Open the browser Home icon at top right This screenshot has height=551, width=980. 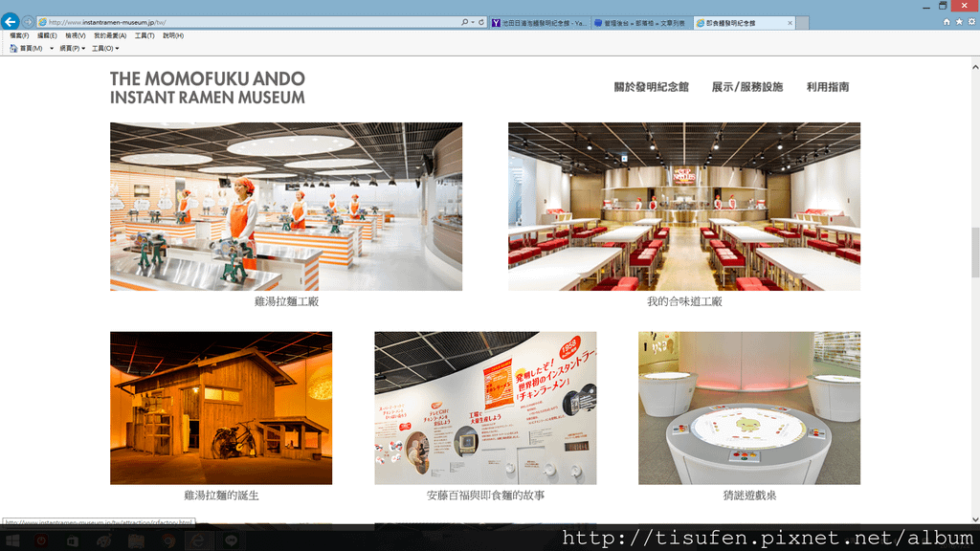tap(947, 22)
